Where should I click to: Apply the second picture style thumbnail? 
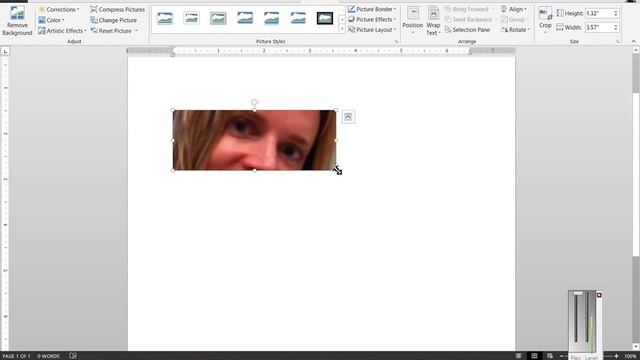[191, 18]
